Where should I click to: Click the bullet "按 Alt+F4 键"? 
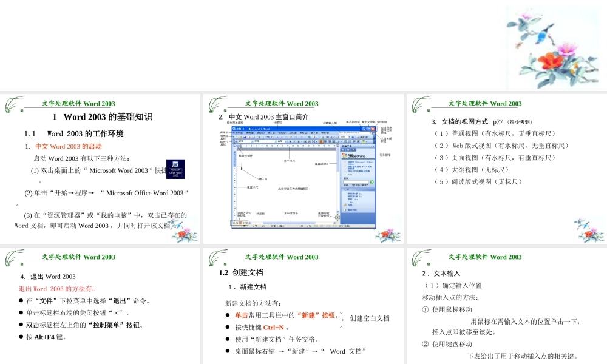[43, 337]
